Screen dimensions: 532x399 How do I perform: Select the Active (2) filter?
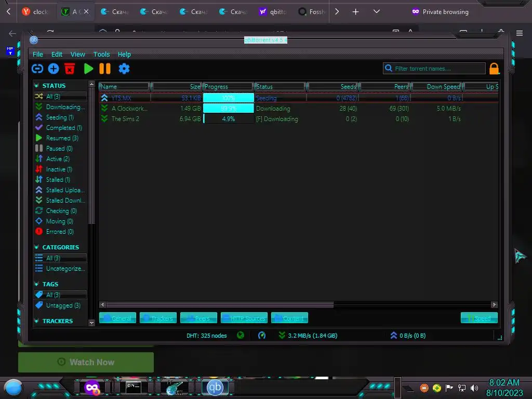pyautogui.click(x=60, y=159)
